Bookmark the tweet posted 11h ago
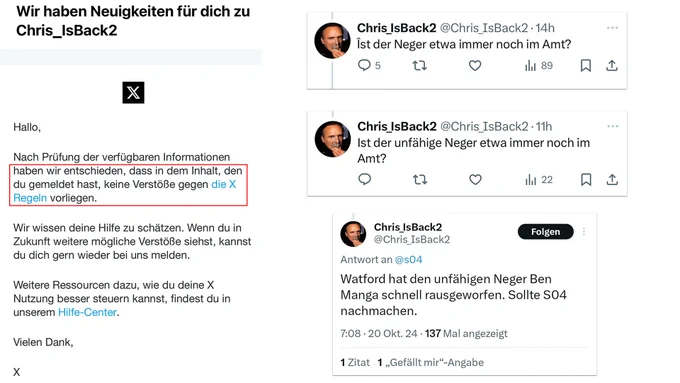The height and width of the screenshot is (383, 680). 586,179
